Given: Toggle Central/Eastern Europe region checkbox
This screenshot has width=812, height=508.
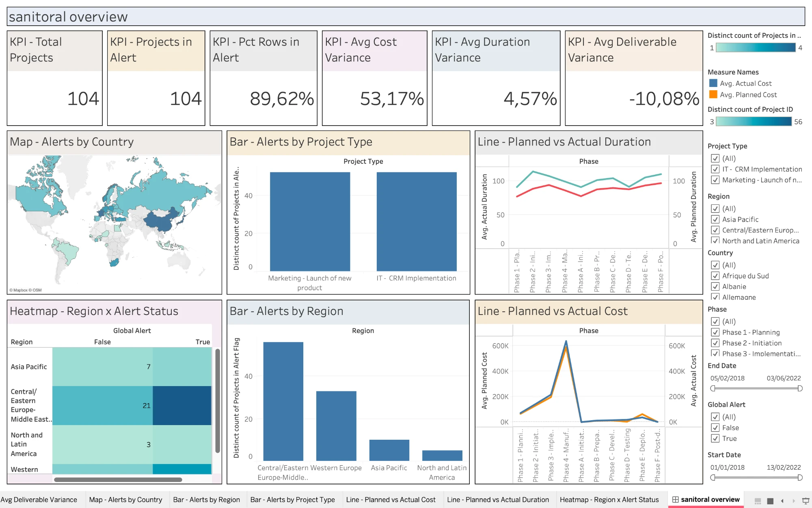Looking at the screenshot, I should tap(715, 230).
